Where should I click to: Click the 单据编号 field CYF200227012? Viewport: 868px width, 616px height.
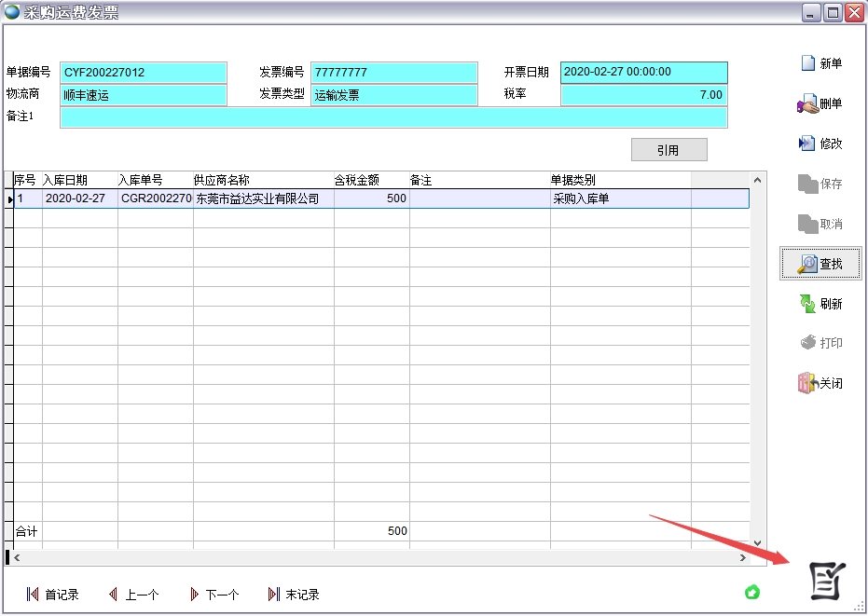click(x=144, y=73)
